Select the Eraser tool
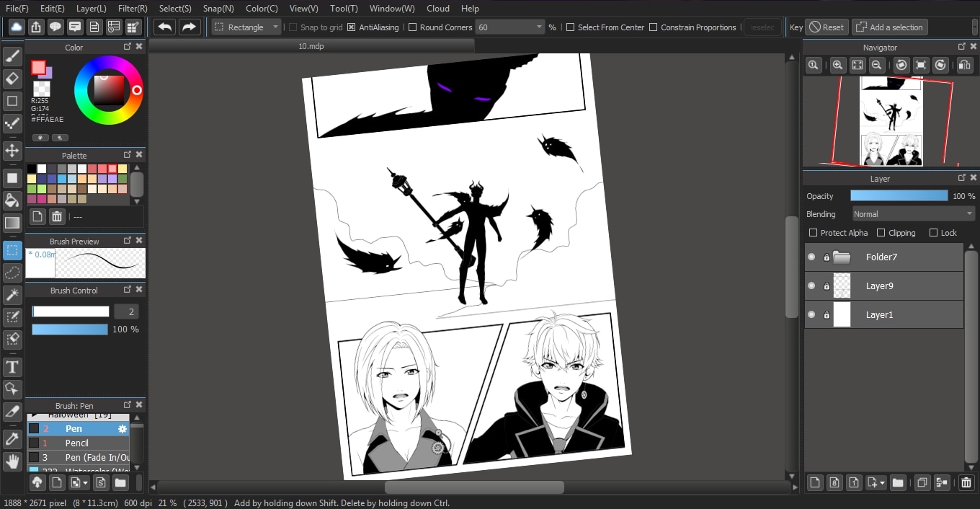 [x=12, y=78]
